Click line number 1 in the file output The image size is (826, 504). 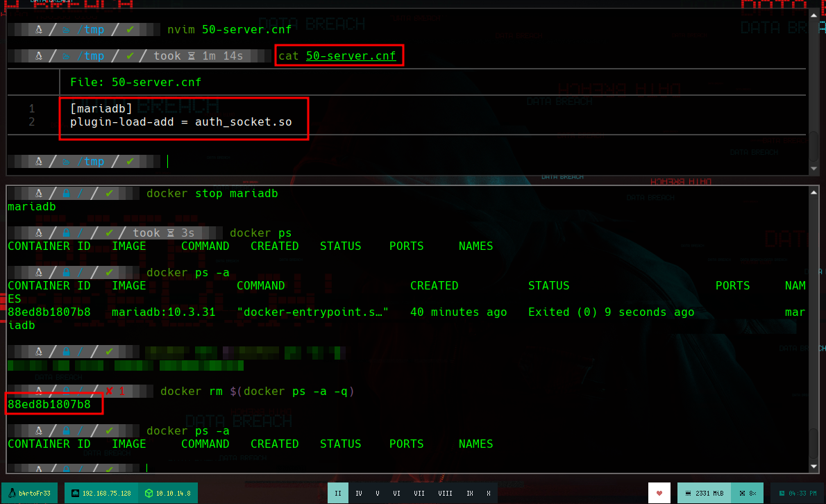click(x=32, y=108)
